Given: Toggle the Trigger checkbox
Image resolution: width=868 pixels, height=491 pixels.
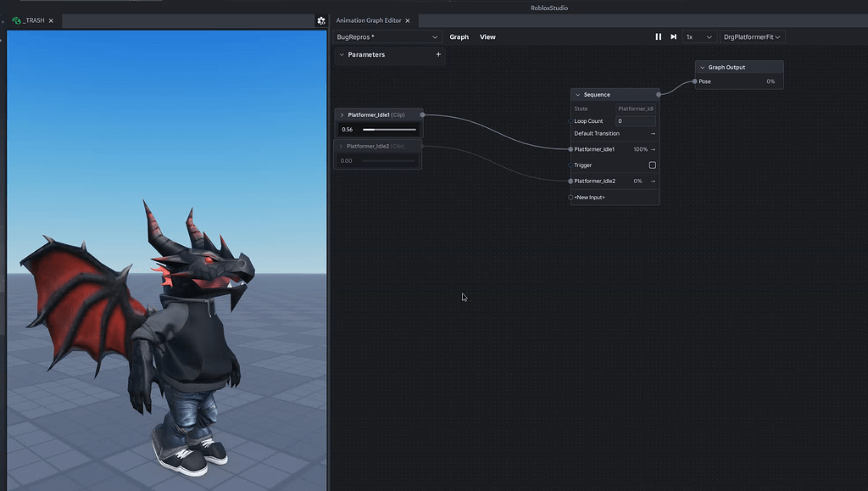Looking at the screenshot, I should (x=652, y=165).
